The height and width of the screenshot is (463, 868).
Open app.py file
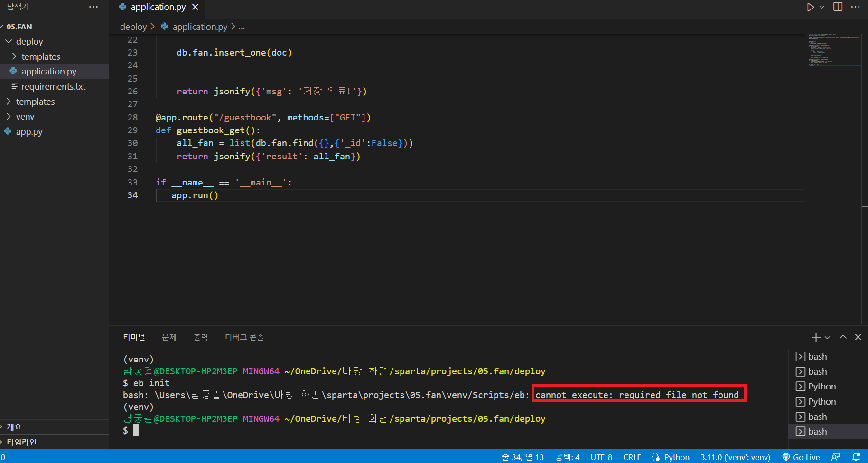[x=29, y=131]
